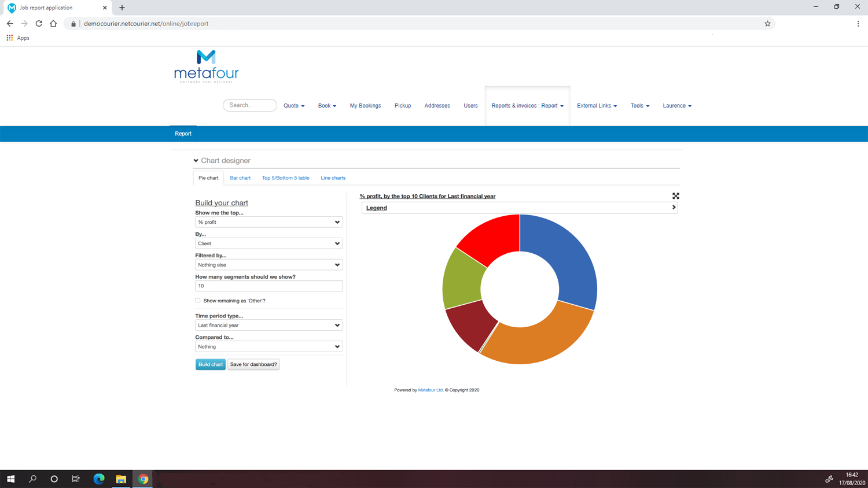This screenshot has height=488, width=868.
Task: Open Reports & invoices menu
Action: point(527,106)
